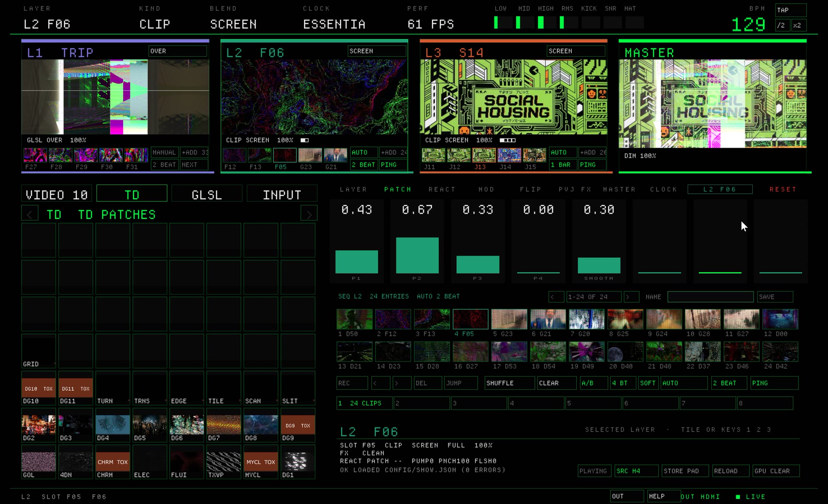Image resolution: width=828 pixels, height=504 pixels.
Task: Select the DG4 patch tile
Action: (113, 425)
